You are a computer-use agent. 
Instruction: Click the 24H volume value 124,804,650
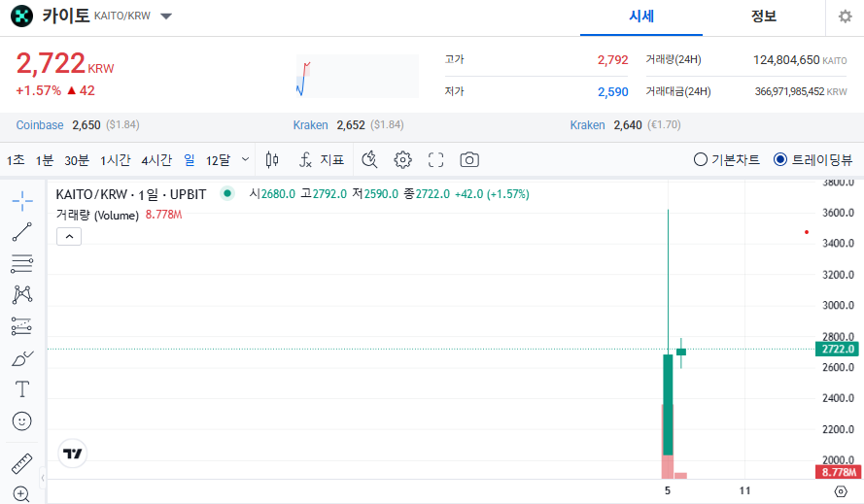[786, 60]
